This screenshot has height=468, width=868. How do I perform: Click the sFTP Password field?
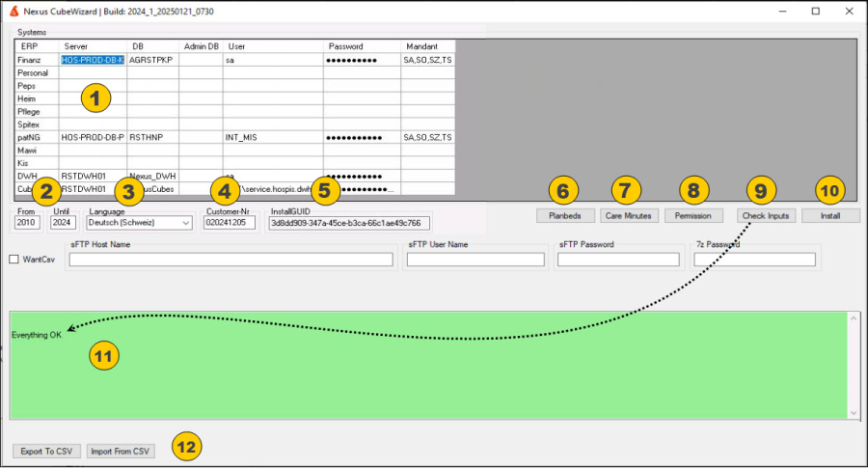(x=618, y=260)
